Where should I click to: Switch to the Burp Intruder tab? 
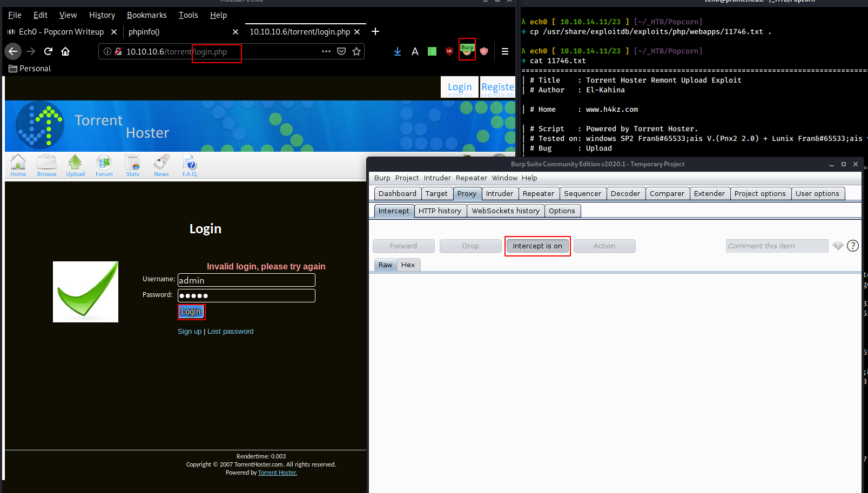500,193
